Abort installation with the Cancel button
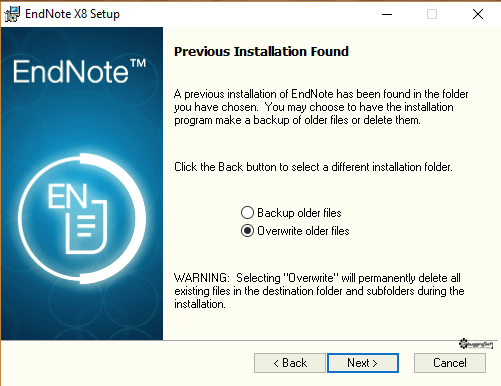Image resolution: width=501 pixels, height=386 pixels. click(x=450, y=363)
